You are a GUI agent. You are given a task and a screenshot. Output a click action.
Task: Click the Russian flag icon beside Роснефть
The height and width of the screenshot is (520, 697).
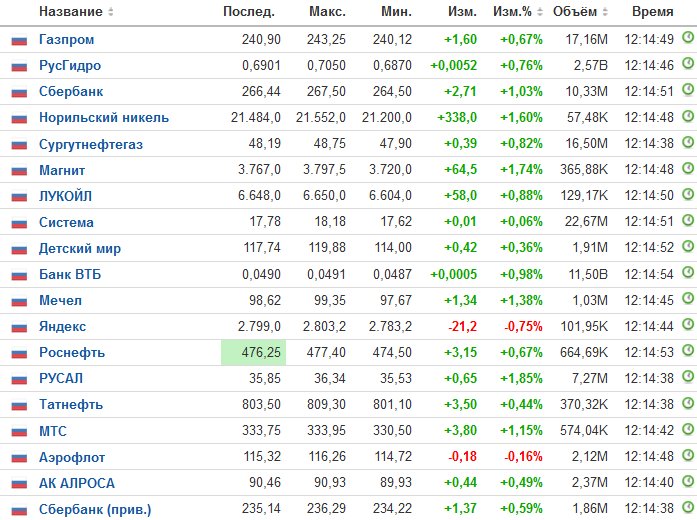click(x=19, y=353)
